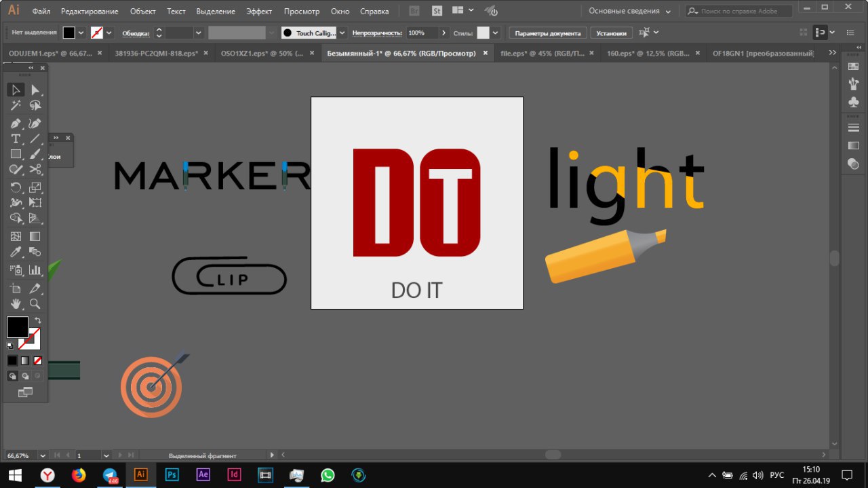This screenshot has width=868, height=488.
Task: Select the Rotate tool
Action: coord(16,187)
